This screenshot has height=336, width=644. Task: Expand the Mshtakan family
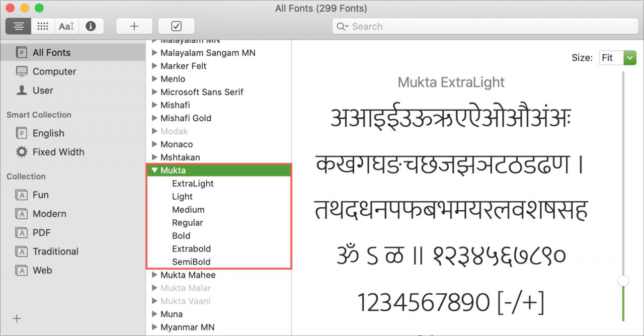pos(154,157)
